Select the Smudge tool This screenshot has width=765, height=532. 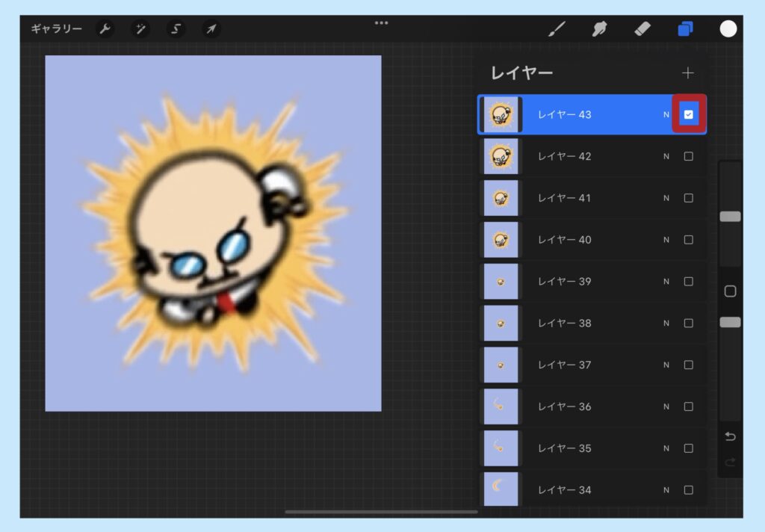[x=600, y=29]
